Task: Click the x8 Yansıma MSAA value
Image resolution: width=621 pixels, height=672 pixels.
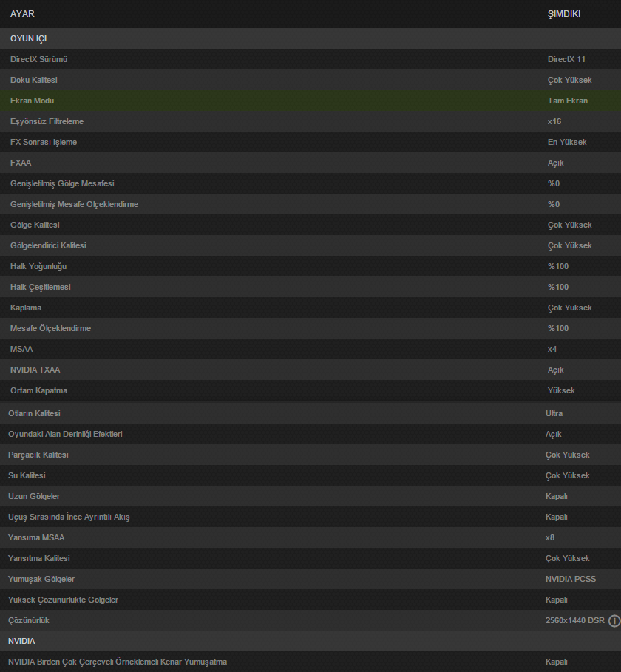Action: point(550,537)
